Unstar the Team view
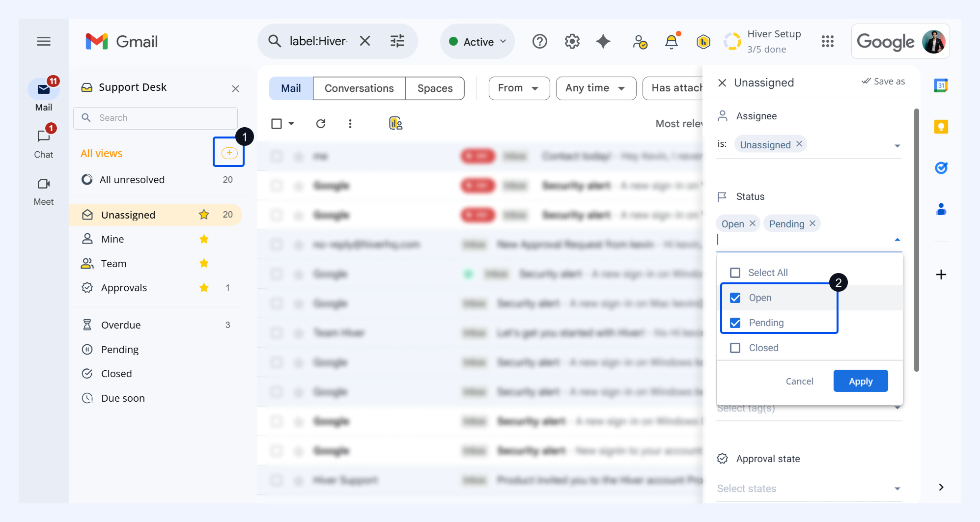980x522 pixels. point(204,263)
